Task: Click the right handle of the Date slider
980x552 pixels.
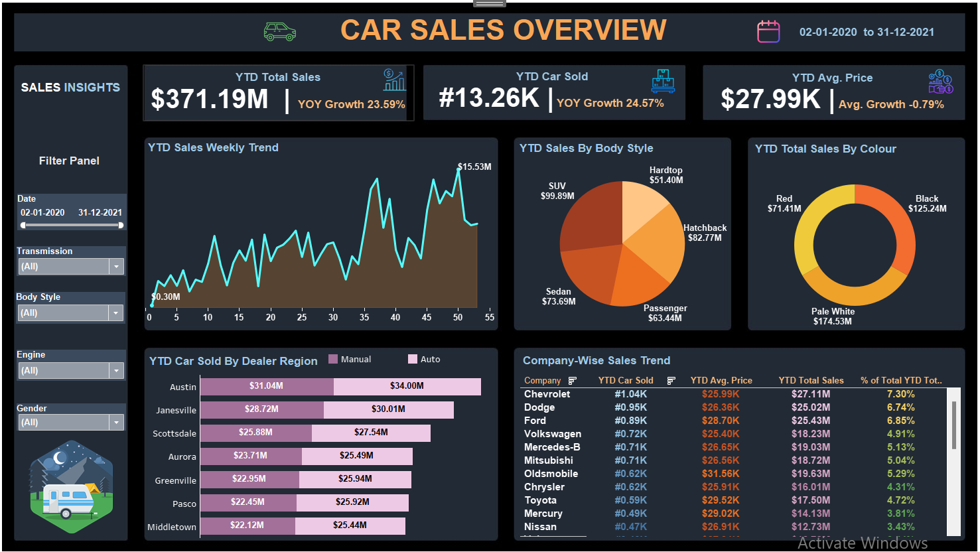Action: coord(121,226)
